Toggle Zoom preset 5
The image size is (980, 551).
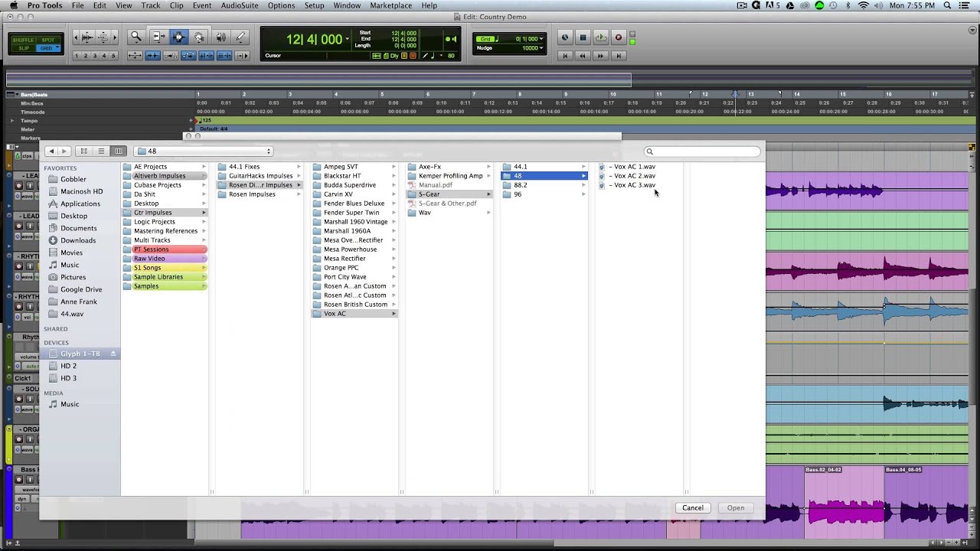(114, 56)
